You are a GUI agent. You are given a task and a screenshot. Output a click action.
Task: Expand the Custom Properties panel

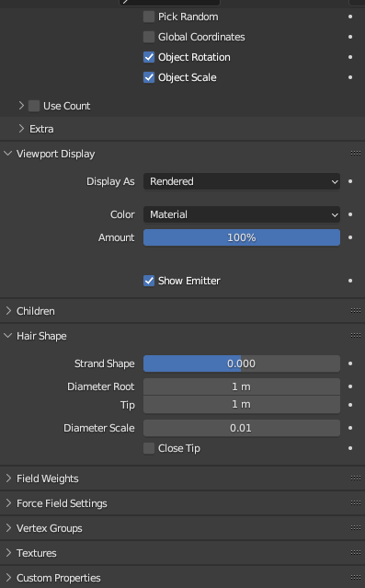point(8,578)
